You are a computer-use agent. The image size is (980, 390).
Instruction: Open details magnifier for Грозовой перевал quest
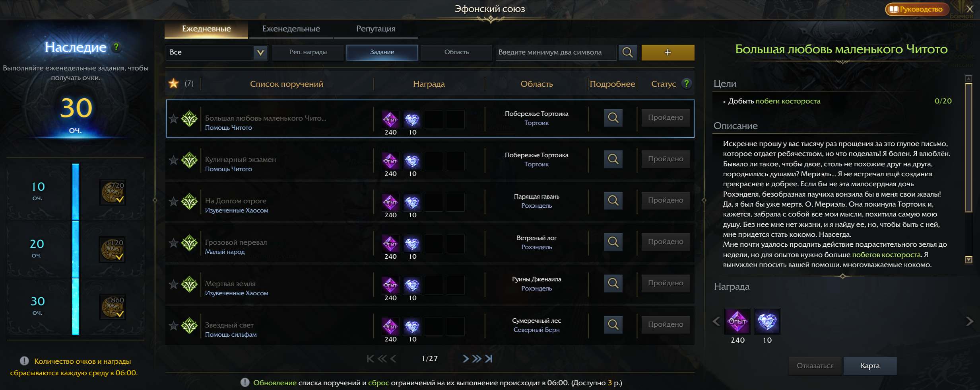point(613,242)
